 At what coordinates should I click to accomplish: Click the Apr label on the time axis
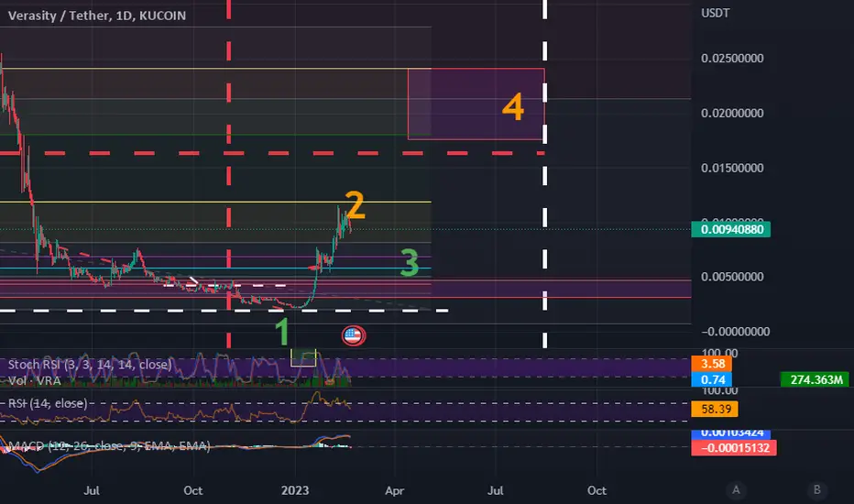click(394, 490)
